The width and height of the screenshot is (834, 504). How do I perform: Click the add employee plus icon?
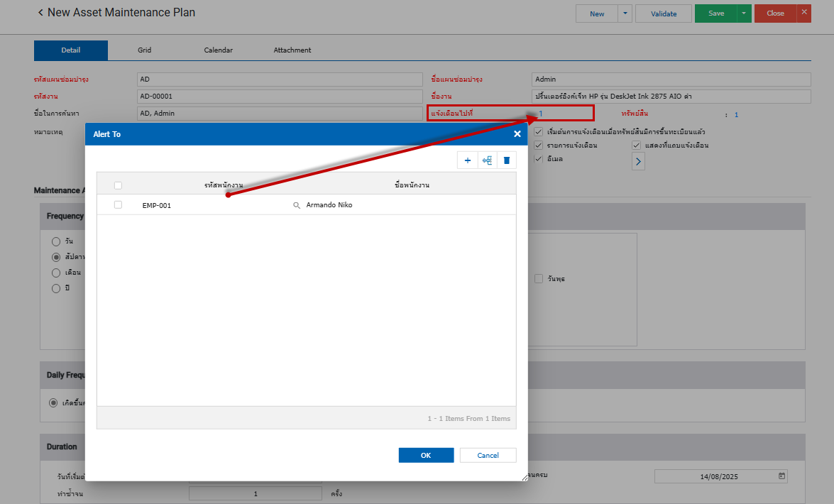click(x=467, y=160)
